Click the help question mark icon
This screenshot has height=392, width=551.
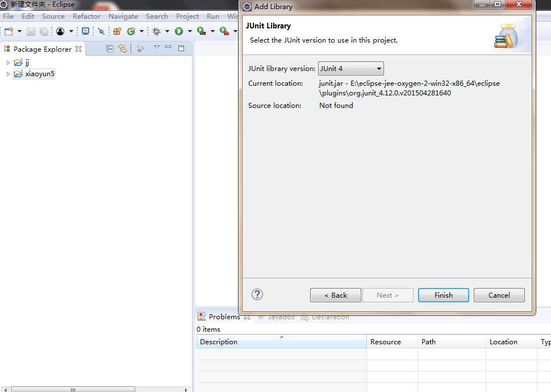pyautogui.click(x=257, y=295)
